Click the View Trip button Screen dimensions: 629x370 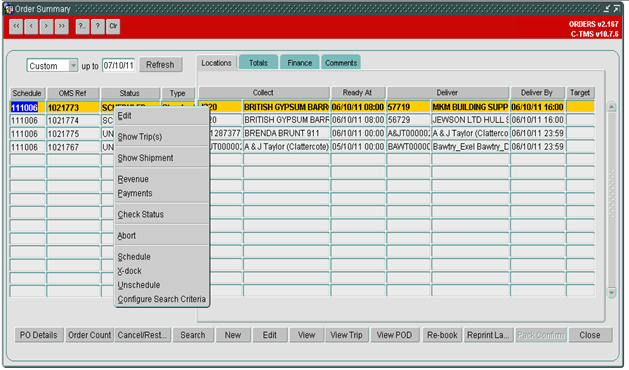(x=347, y=335)
